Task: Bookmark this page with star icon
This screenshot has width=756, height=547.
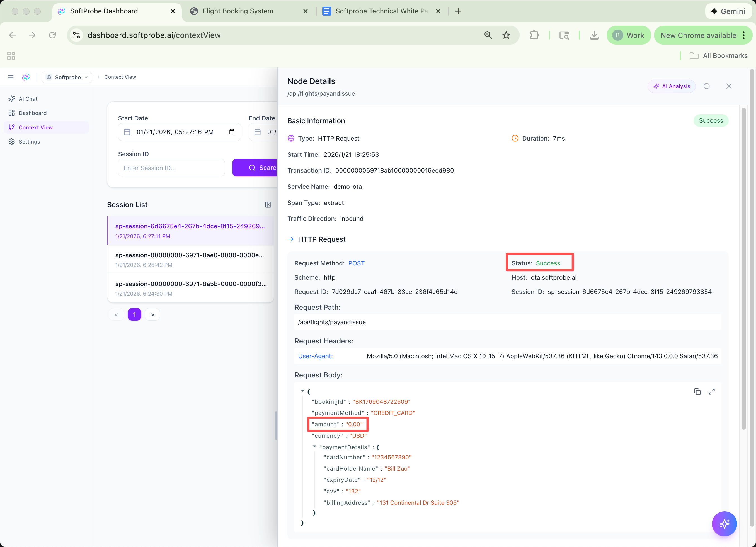Action: coord(506,35)
